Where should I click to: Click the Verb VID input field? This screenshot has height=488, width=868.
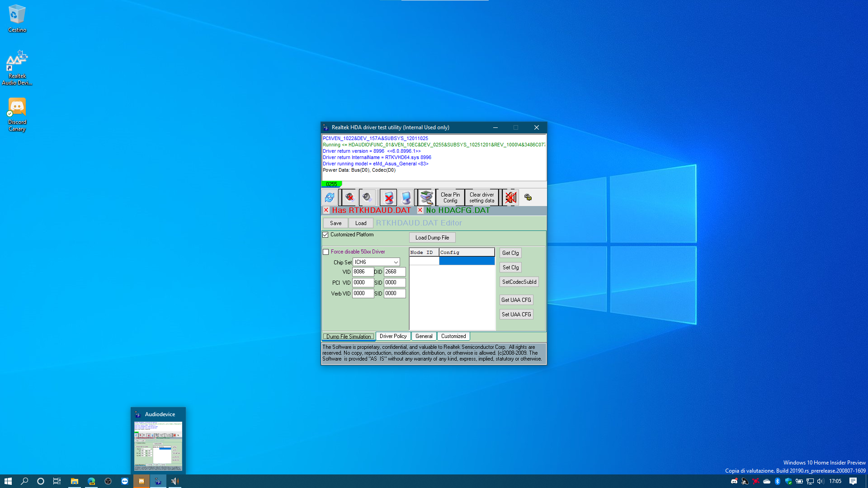pos(363,294)
